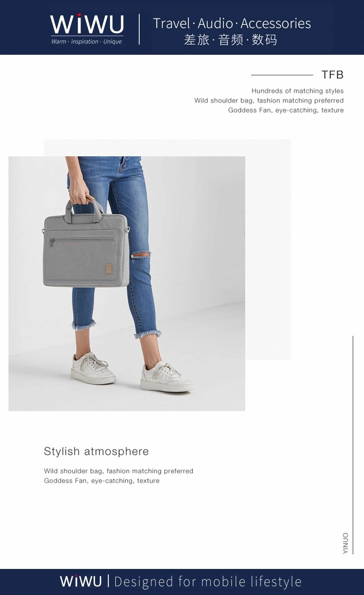Click the Chinese tagline 差旅·音频·数码

(x=230, y=40)
